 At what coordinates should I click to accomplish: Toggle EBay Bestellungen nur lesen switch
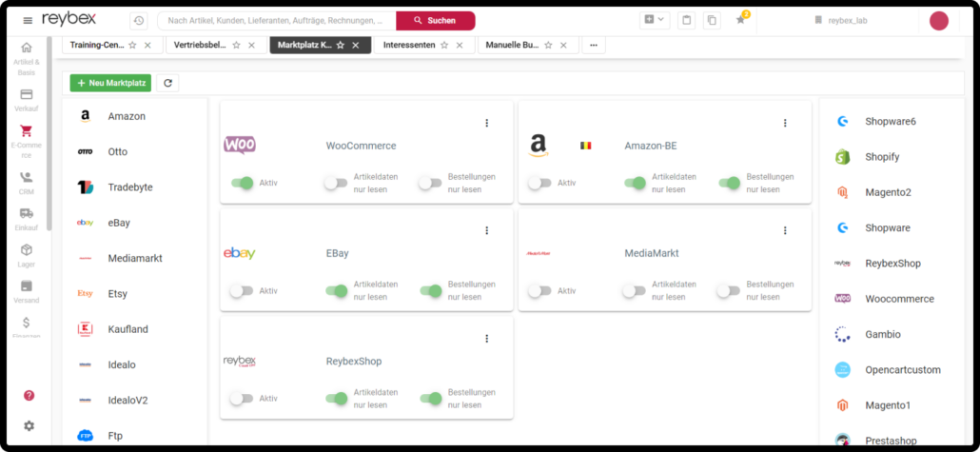[431, 290]
